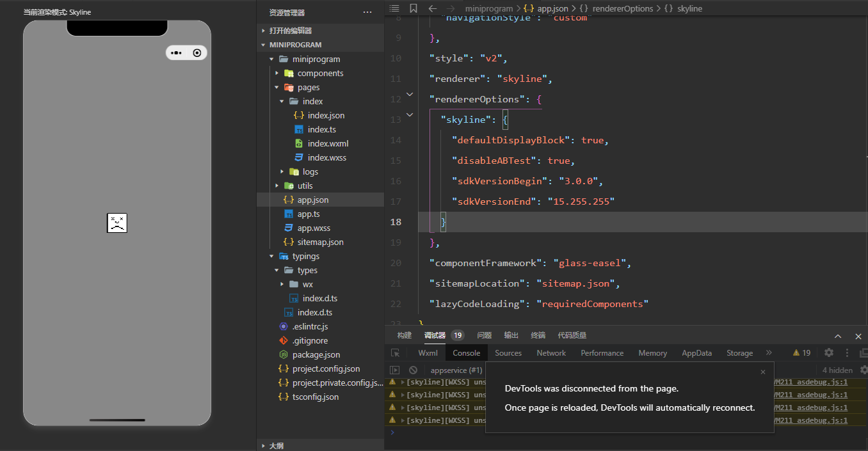Click app.json in the breadcrumb path
Viewport: 868px width, 451px height.
pyautogui.click(x=552, y=8)
